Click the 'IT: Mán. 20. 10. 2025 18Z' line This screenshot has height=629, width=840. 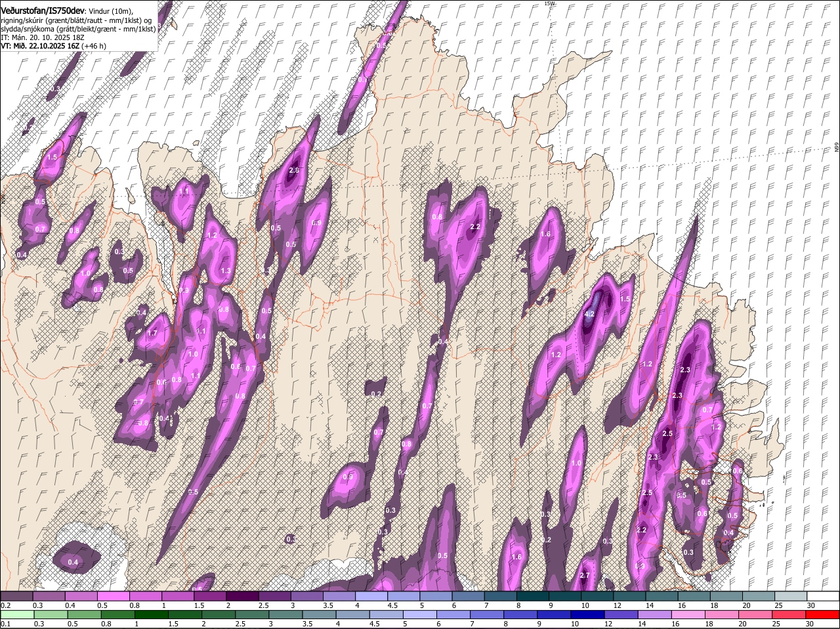click(x=42, y=37)
